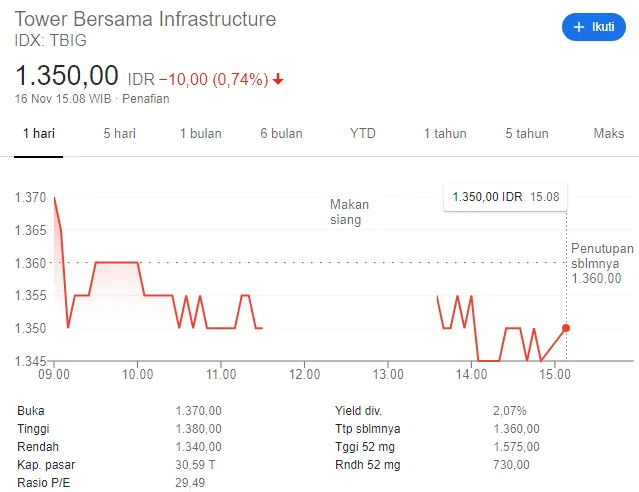
Task: Open the Maks range tab
Action: (608, 133)
